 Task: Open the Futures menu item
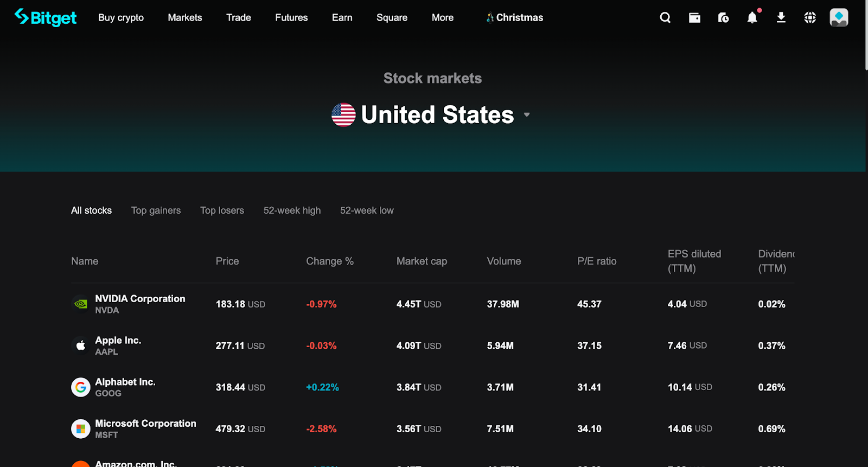point(291,17)
